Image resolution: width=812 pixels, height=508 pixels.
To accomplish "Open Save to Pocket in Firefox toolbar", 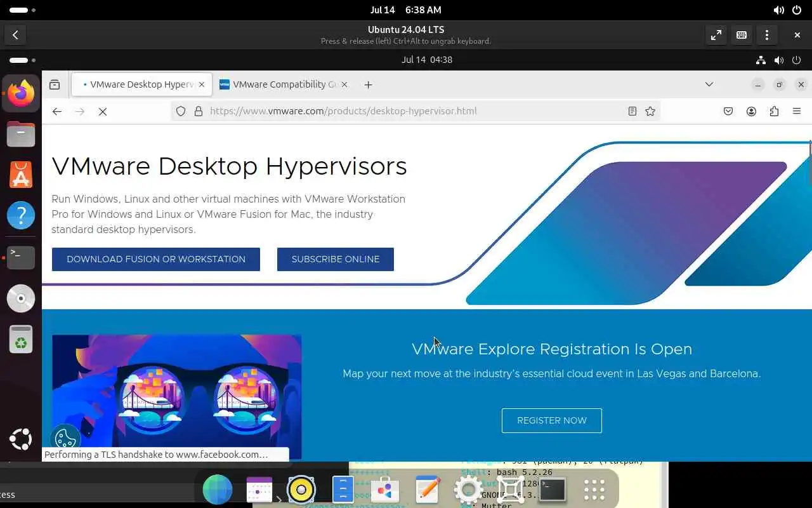I will [728, 111].
